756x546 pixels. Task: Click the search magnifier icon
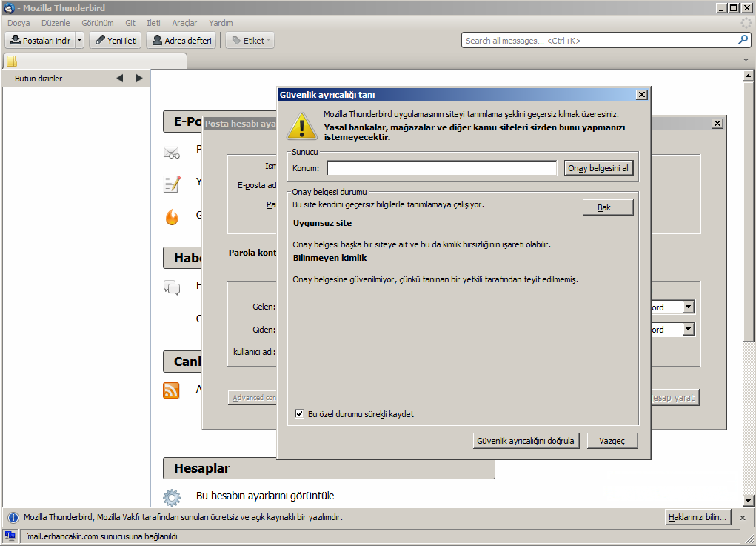(743, 40)
